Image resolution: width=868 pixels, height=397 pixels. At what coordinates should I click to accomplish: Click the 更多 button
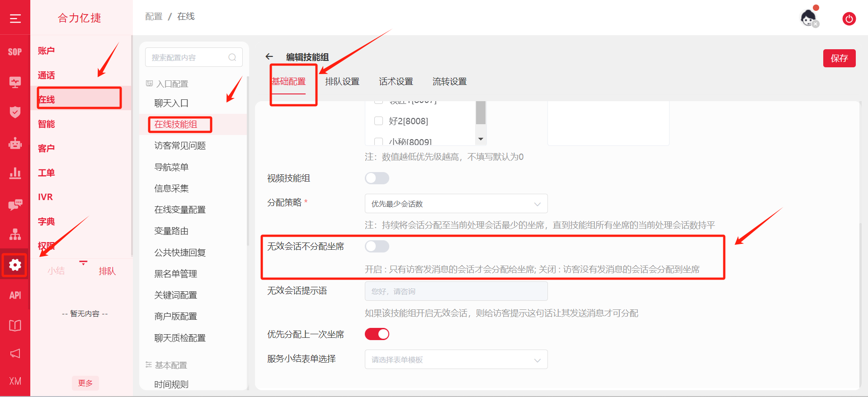tap(85, 383)
